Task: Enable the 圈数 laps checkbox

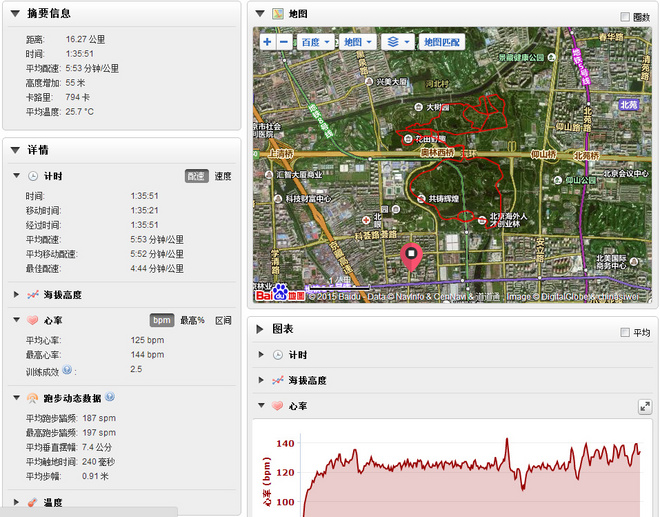Action: (x=626, y=17)
